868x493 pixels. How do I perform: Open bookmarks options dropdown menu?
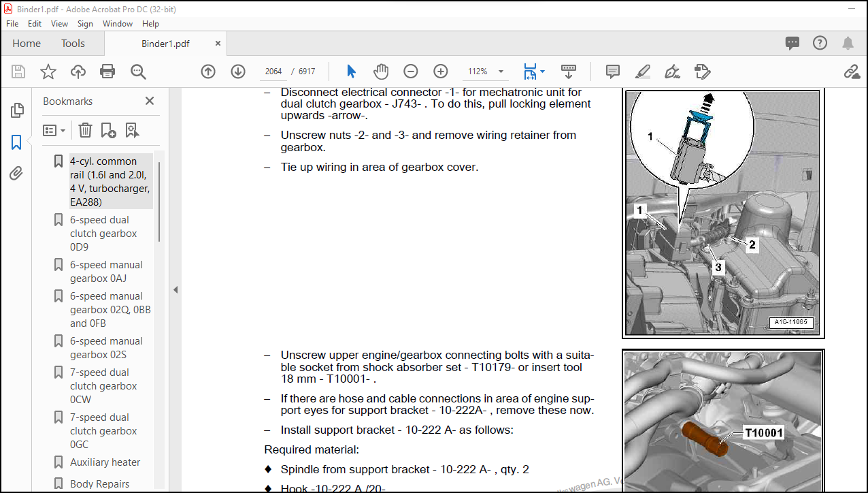54,130
